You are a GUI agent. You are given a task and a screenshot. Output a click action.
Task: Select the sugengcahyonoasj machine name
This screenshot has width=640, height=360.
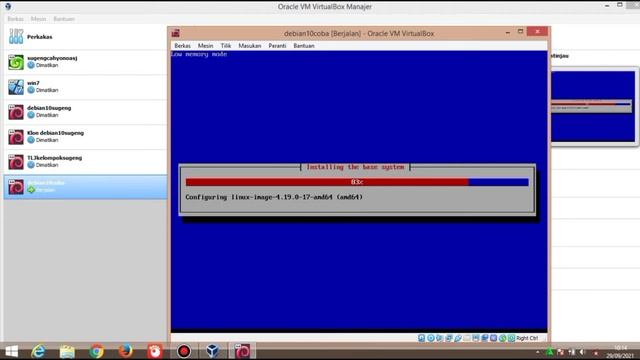(52, 58)
